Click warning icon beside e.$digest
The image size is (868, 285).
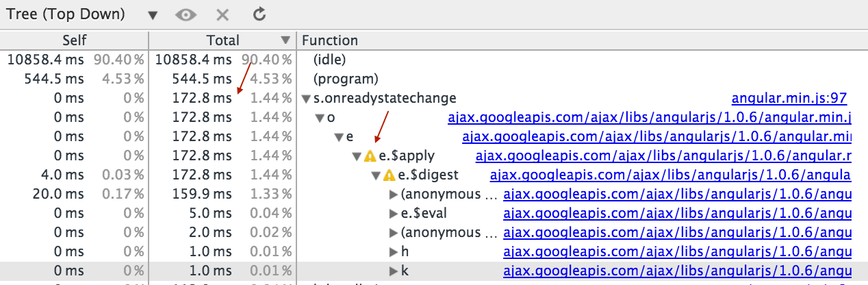tap(390, 175)
